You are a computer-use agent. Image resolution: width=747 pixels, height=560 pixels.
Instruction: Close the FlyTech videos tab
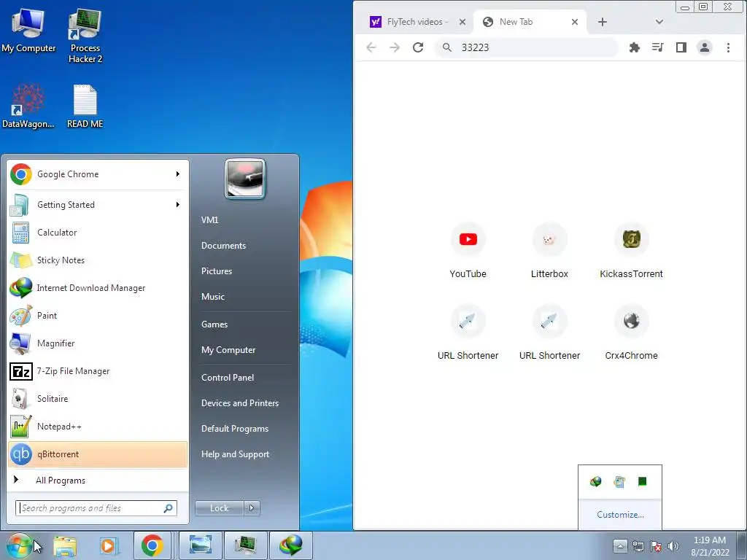pyautogui.click(x=462, y=22)
